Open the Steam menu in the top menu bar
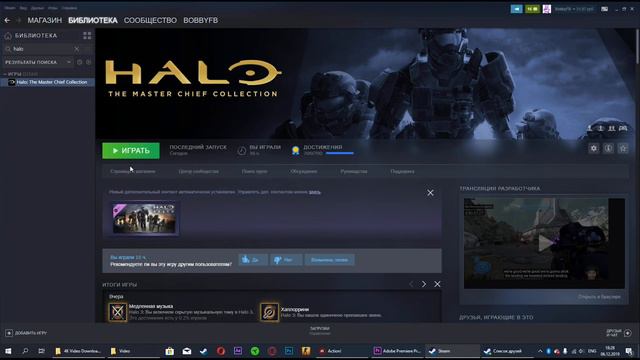Screen dimensions: 640x360 point(10,8)
